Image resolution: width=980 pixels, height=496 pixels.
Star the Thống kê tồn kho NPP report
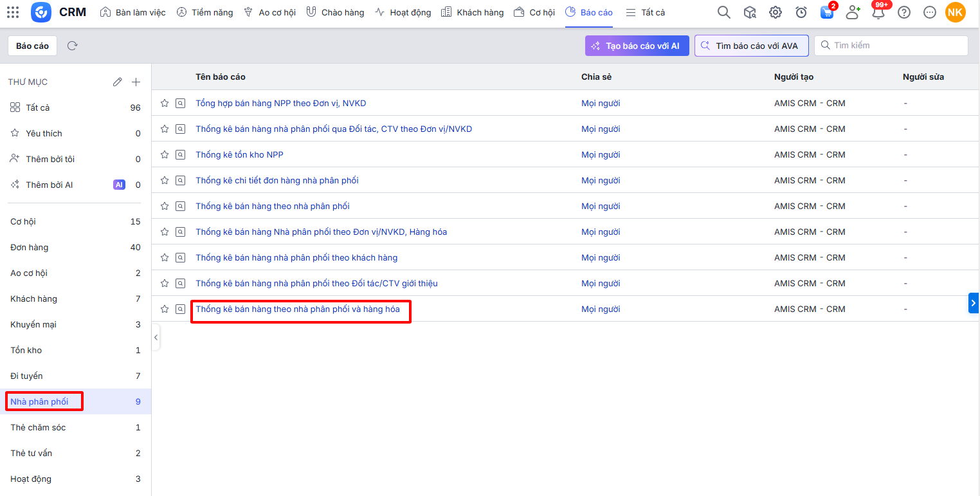[x=165, y=154]
